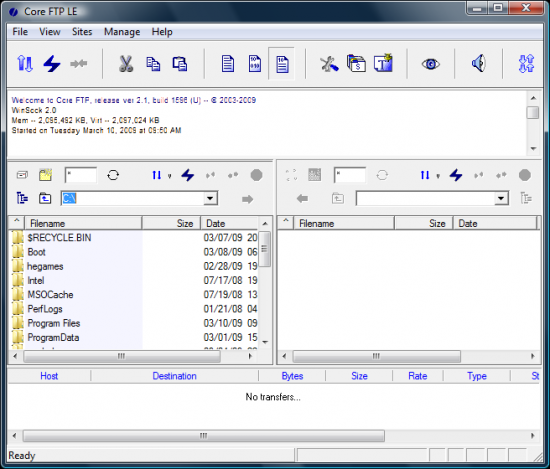
Task: Sort local files by Date header
Action: coord(229,223)
